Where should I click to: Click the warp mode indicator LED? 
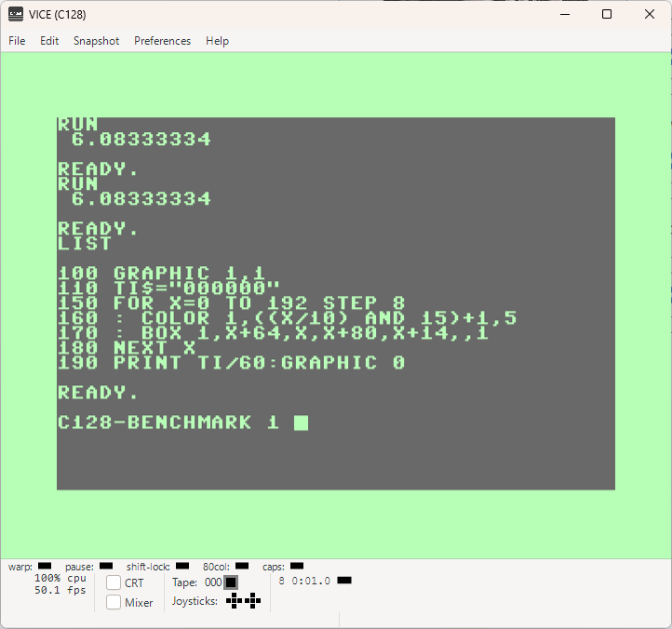45,566
